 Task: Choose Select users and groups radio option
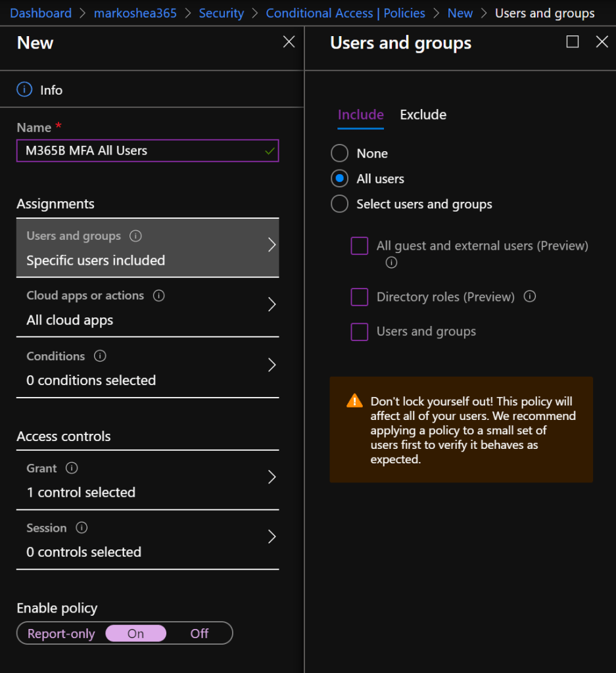click(339, 204)
